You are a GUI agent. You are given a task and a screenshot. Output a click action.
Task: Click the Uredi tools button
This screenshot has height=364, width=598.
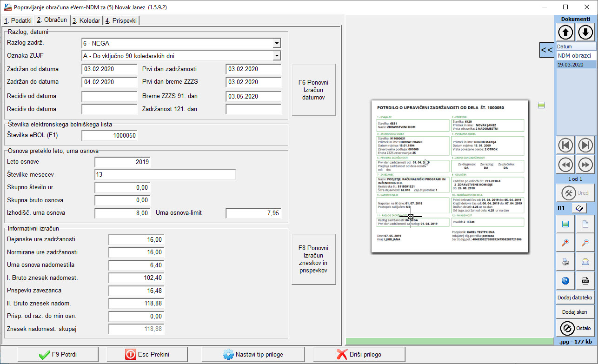pos(575,193)
